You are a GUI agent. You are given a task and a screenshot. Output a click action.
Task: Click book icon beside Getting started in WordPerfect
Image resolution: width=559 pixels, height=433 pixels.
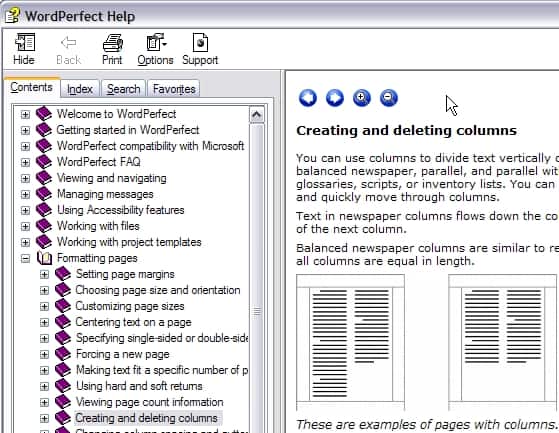pyautogui.click(x=44, y=130)
